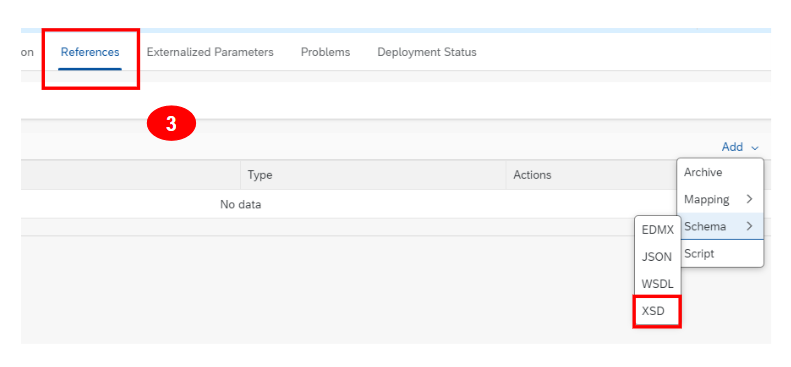791x367 pixels.
Task: Click the chevron next to Schema
Action: point(749,226)
